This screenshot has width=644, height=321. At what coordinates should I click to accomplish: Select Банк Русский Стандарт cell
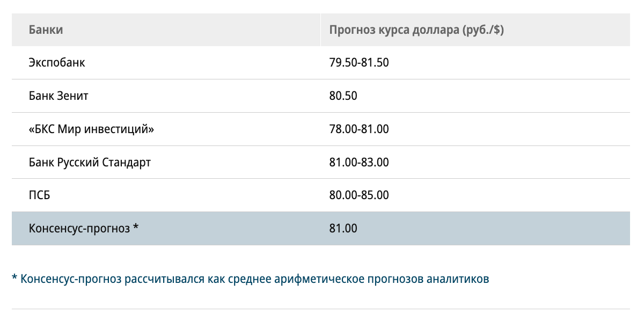tap(90, 162)
